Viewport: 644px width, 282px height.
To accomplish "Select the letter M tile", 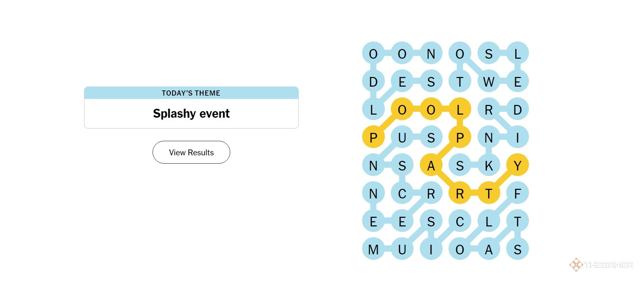I will (x=373, y=249).
